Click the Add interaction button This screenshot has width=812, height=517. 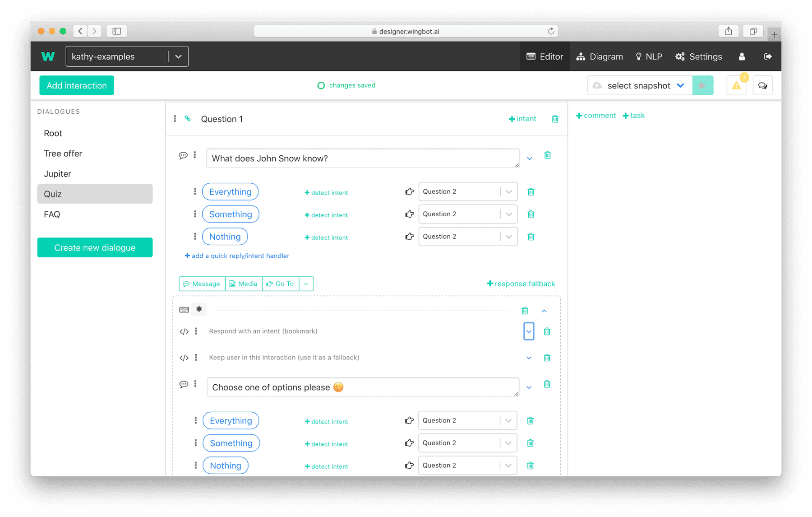pos(76,85)
